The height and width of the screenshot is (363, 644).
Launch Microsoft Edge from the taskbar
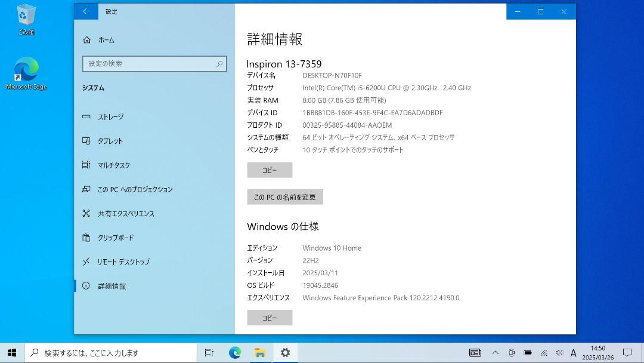[235, 353]
